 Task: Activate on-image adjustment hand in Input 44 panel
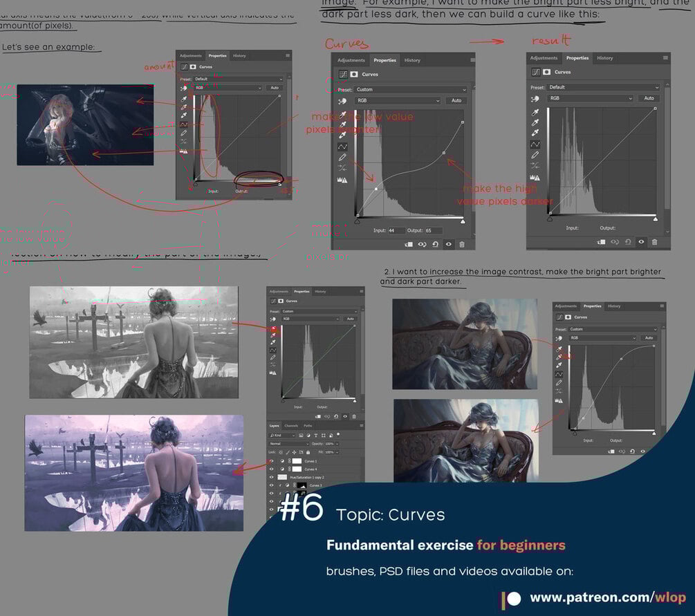(342, 101)
